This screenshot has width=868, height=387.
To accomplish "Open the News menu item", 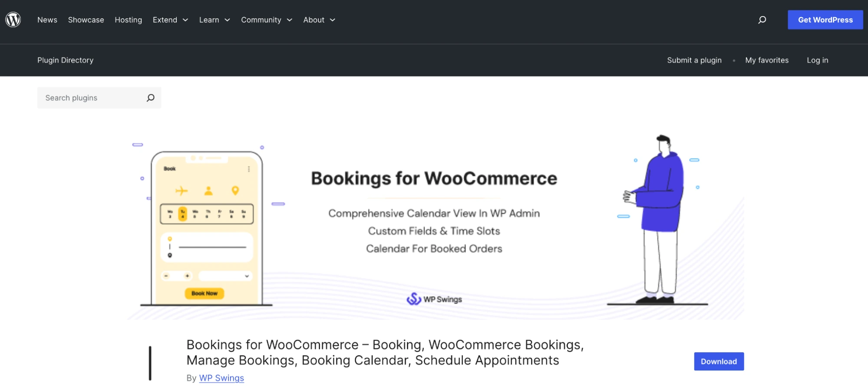I will pos(47,20).
